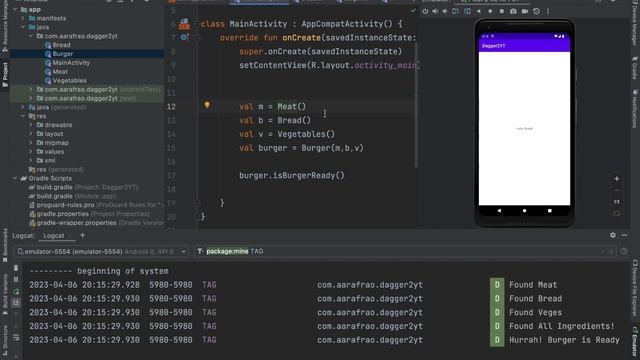The image size is (640, 360).
Task: Click the logcat filter field 'package:mine TAG'
Action: coord(404,251)
